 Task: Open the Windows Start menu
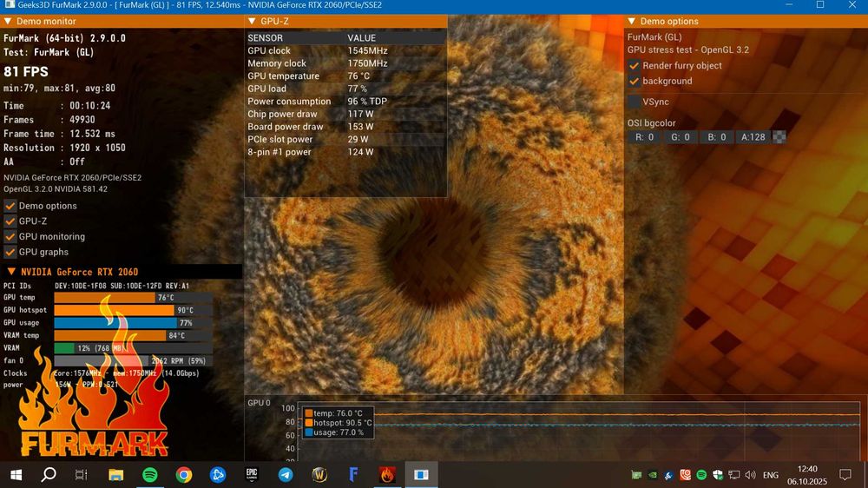point(16,475)
